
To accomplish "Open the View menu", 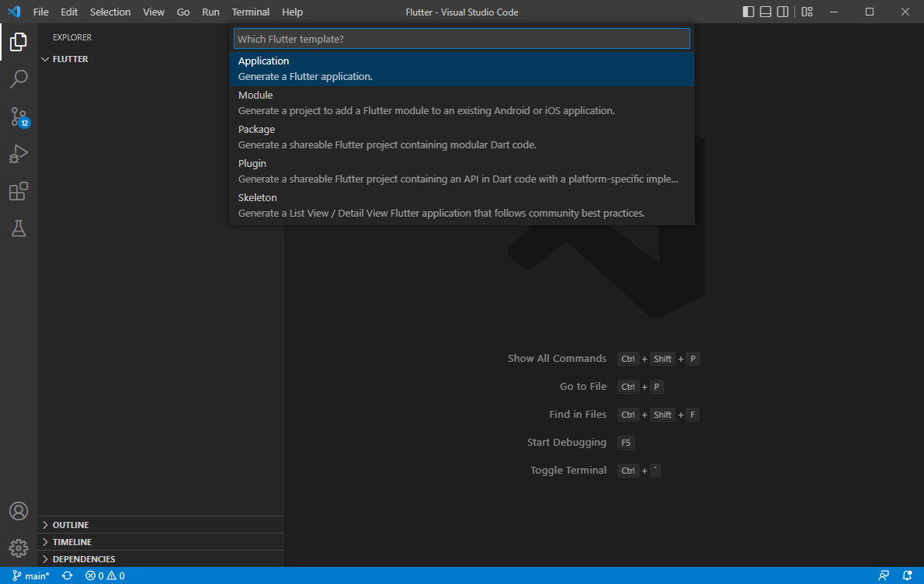I will pyautogui.click(x=154, y=12).
